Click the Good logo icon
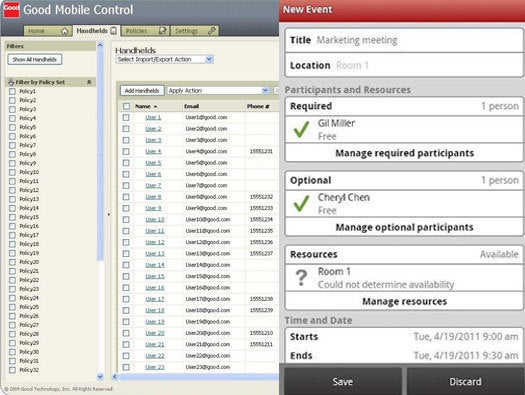The width and height of the screenshot is (525, 395). click(11, 9)
